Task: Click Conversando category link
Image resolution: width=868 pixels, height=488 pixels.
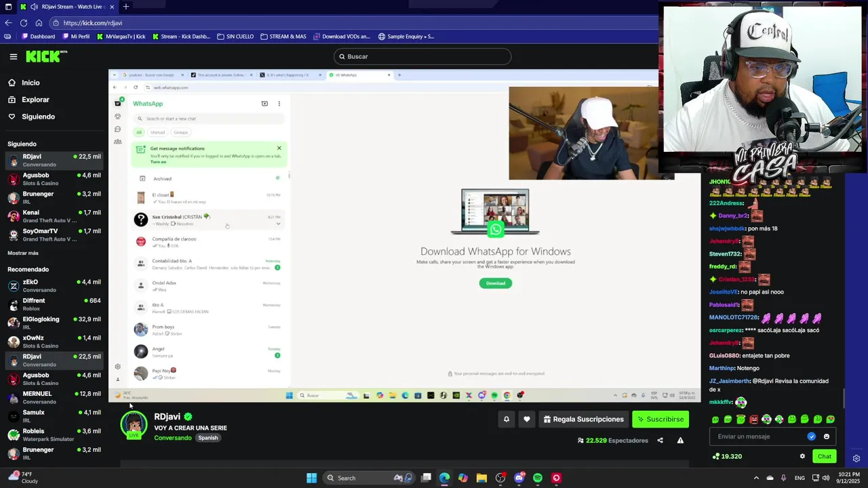Action: (x=173, y=438)
